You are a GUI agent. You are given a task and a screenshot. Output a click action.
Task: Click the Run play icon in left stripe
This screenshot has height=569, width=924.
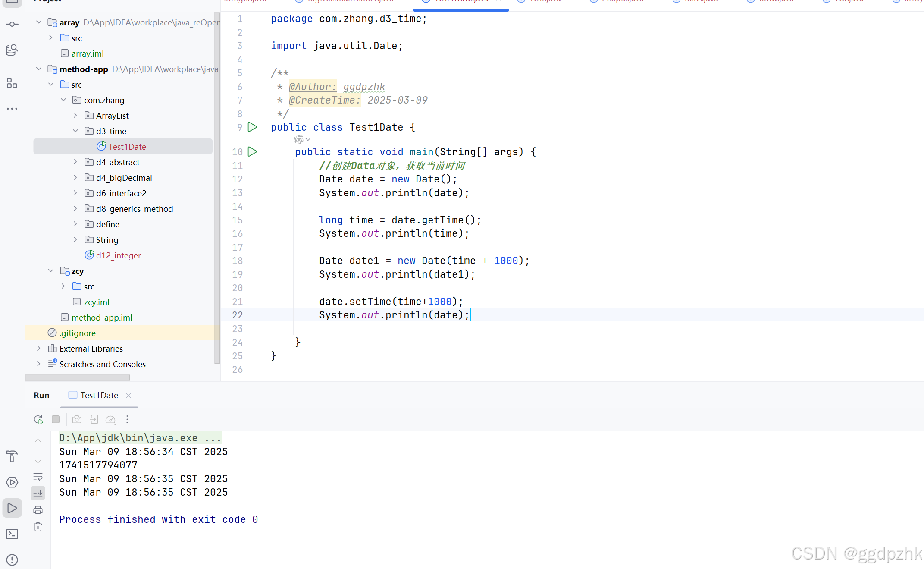pyautogui.click(x=12, y=509)
